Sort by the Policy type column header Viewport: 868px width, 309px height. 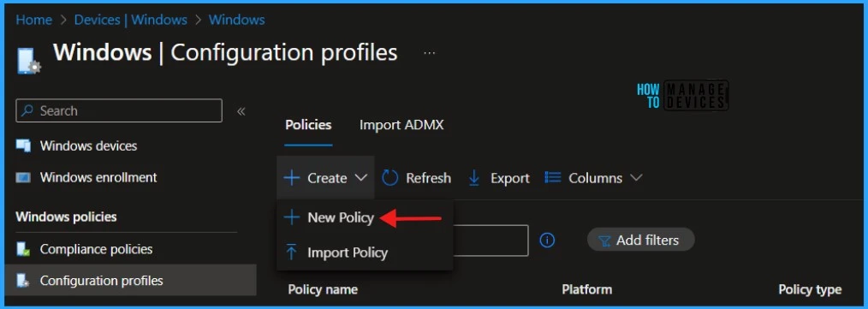coord(810,289)
